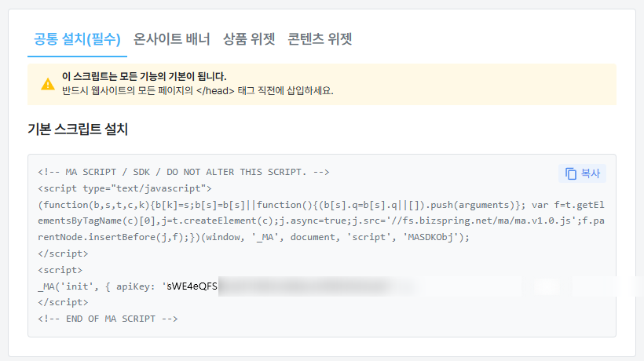Switch to the 콘텐츠 위젯 tab
644x361 pixels.
pos(320,39)
